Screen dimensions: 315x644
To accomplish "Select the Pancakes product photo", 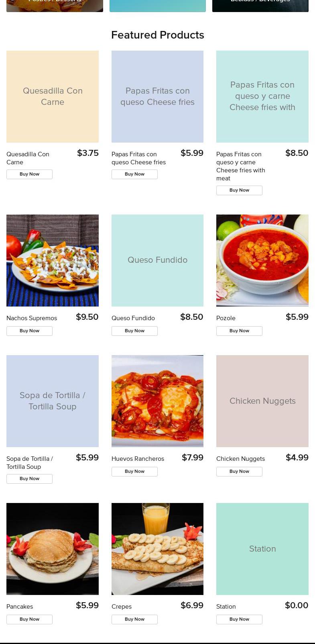I will tap(53, 549).
